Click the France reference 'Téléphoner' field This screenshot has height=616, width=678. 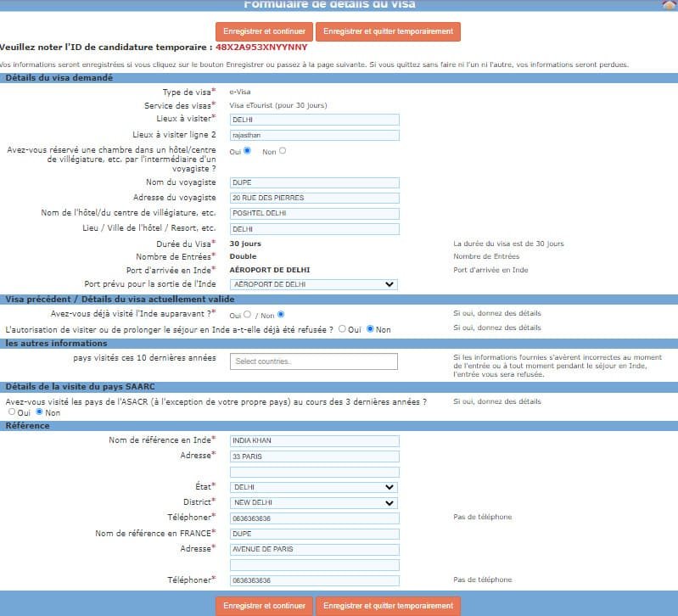coord(315,580)
